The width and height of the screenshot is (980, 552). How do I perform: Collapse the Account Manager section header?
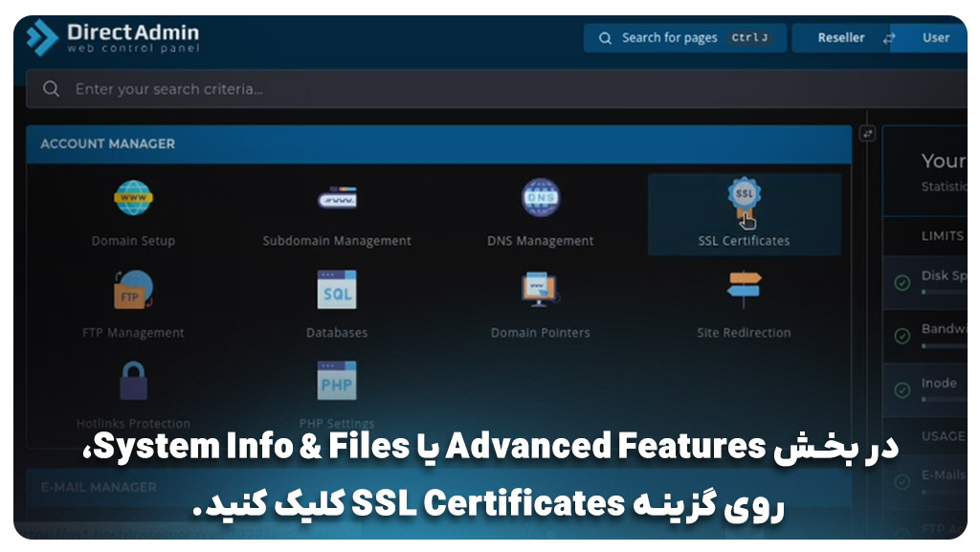pos(438,144)
